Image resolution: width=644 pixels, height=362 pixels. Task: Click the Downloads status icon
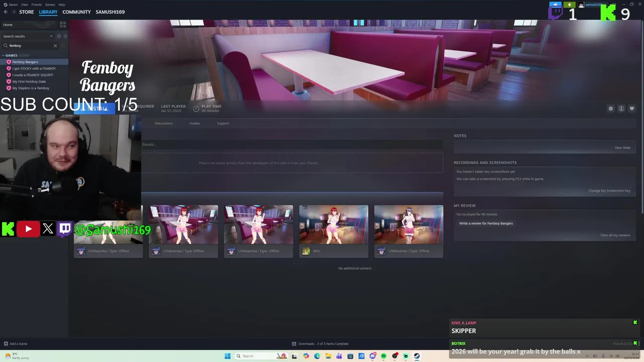click(294, 344)
